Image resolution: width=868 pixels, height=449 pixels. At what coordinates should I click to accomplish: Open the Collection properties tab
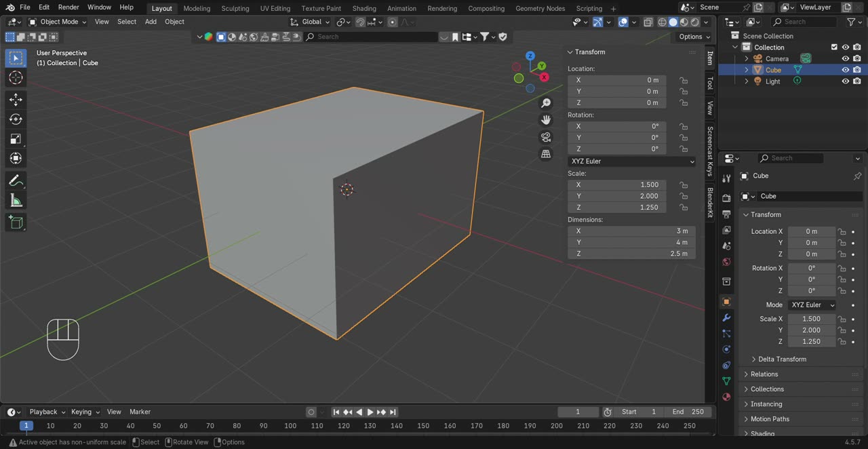tap(726, 281)
